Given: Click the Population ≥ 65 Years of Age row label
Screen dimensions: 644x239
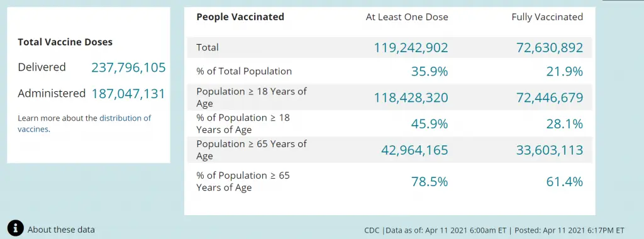Looking at the screenshot, I should pos(252,150).
